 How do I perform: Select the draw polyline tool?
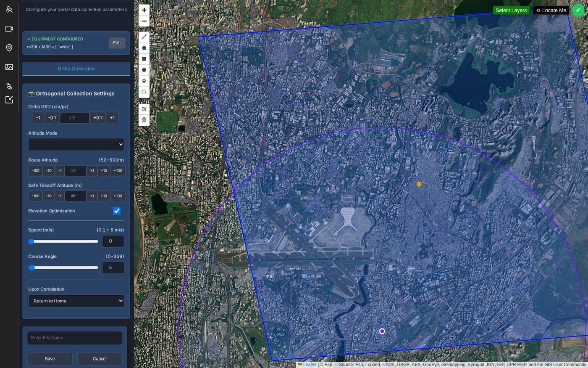coord(144,37)
